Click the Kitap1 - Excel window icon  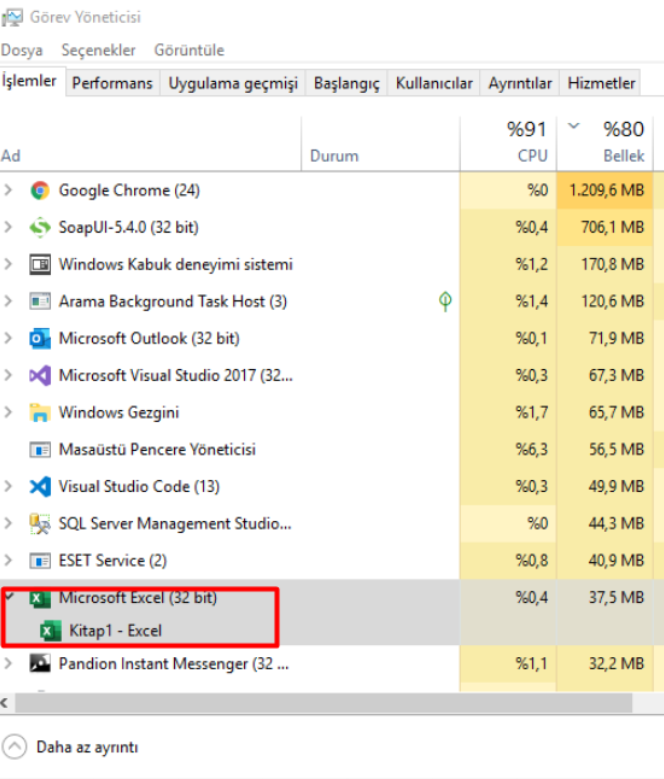click(50, 630)
